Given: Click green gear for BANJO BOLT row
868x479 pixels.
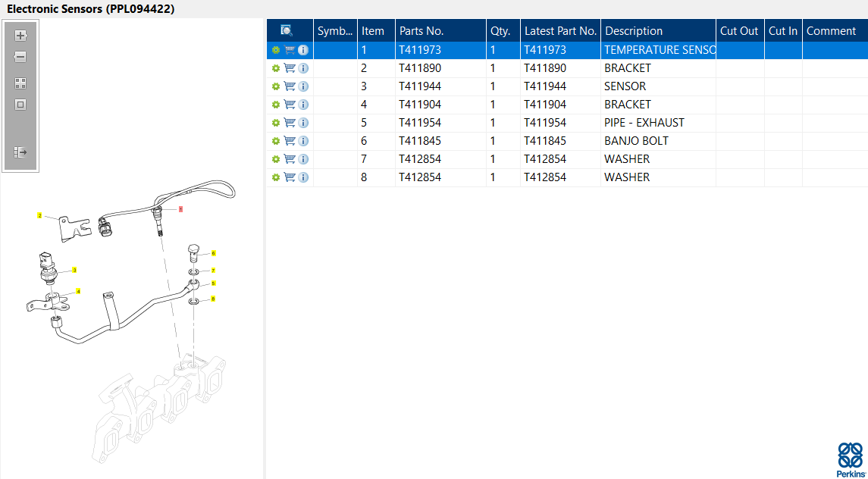Looking at the screenshot, I should [x=276, y=141].
